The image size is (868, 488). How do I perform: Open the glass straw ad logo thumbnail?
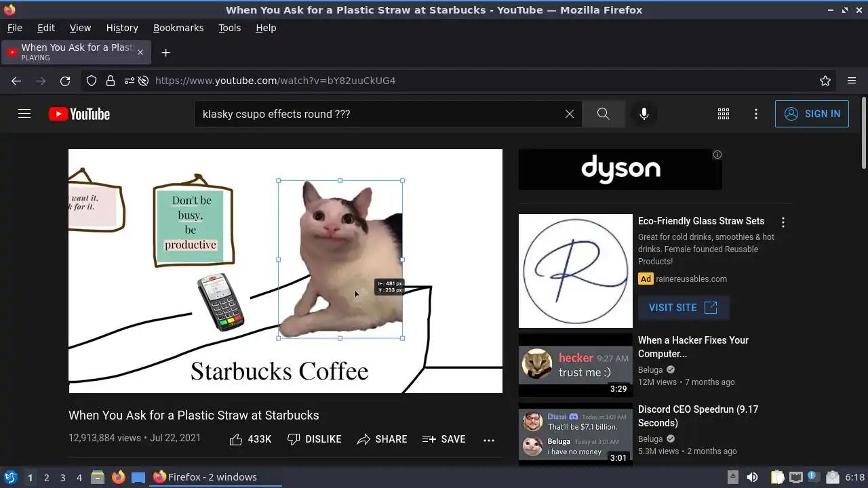click(x=576, y=271)
